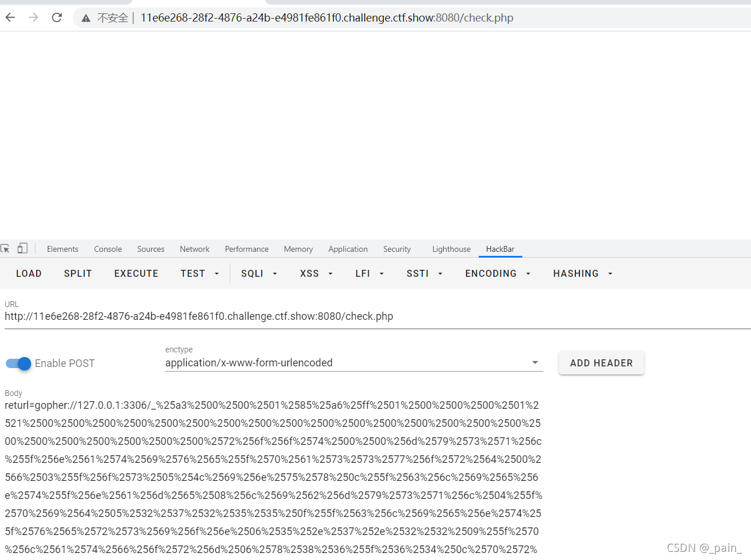Open the Application tab
751x560 pixels.
348,249
